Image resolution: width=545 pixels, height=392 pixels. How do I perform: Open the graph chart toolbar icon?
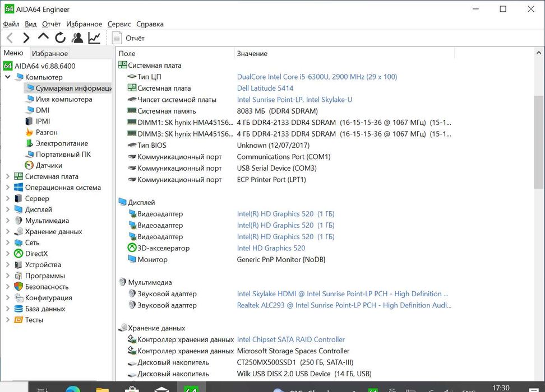pyautogui.click(x=94, y=38)
